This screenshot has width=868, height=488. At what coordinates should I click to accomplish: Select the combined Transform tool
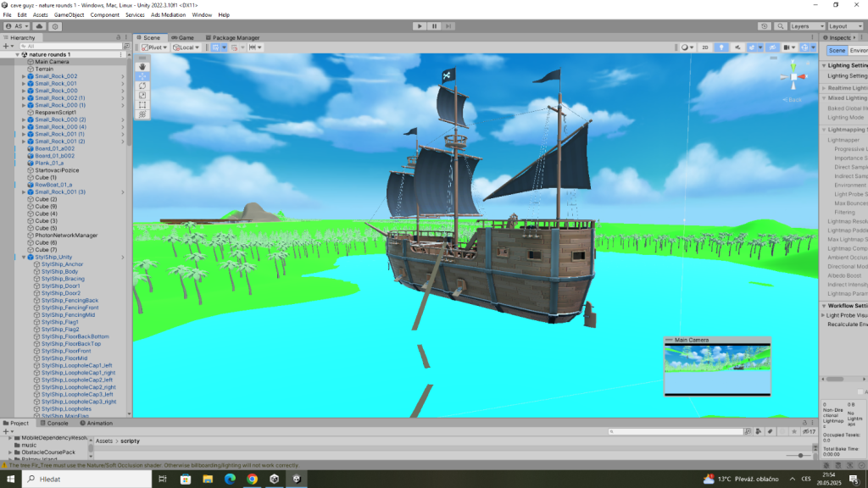pyautogui.click(x=142, y=114)
